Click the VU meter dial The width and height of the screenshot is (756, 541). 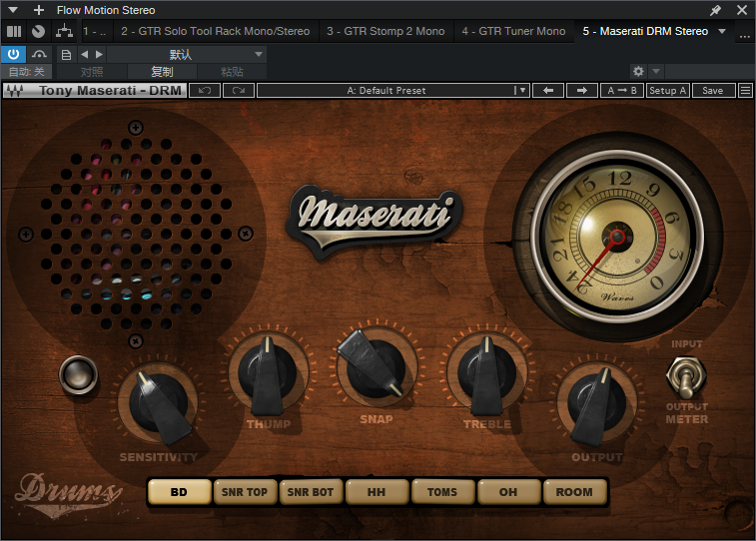coord(617,237)
